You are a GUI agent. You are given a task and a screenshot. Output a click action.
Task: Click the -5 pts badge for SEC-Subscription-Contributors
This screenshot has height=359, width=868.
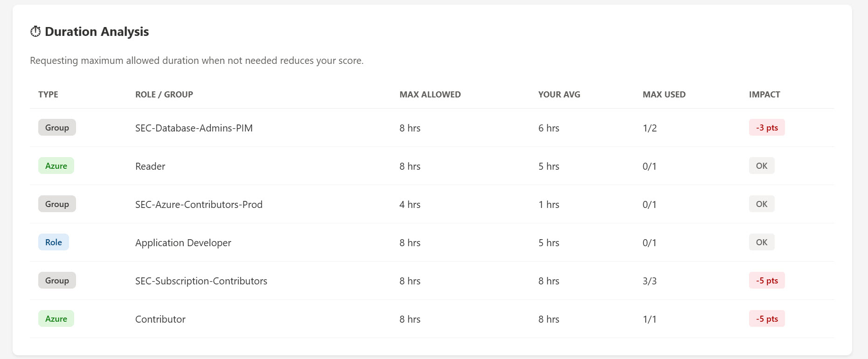pyautogui.click(x=767, y=281)
